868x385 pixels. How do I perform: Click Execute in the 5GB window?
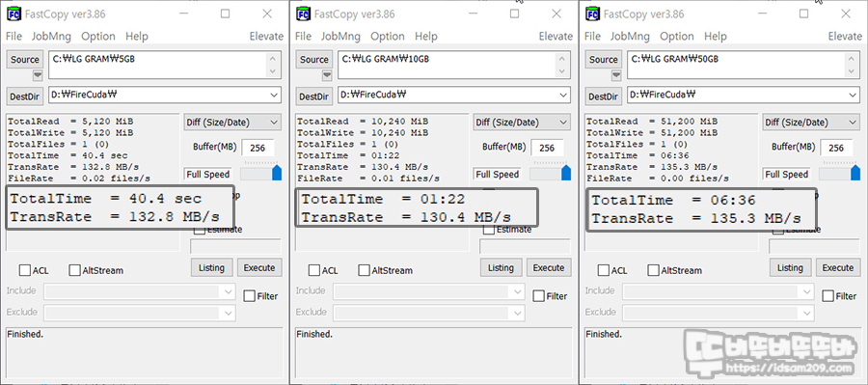259,267
